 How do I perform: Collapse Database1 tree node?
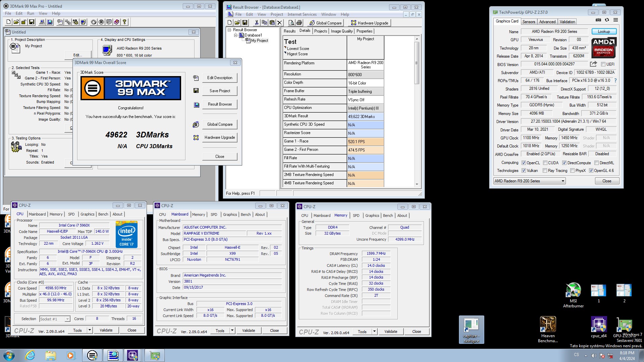click(235, 35)
